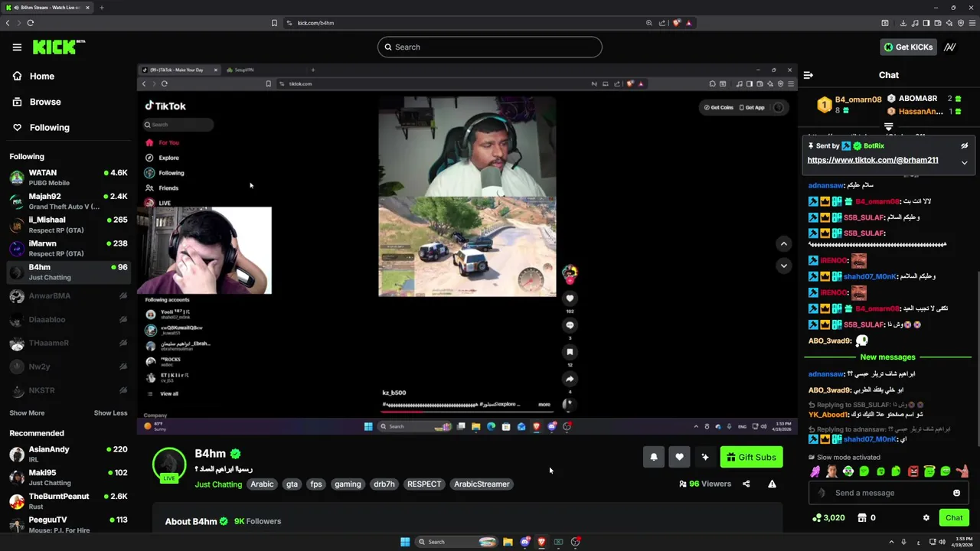Click the purple praying hands quick emote
This screenshot has height=551, width=980.
pyautogui.click(x=815, y=471)
